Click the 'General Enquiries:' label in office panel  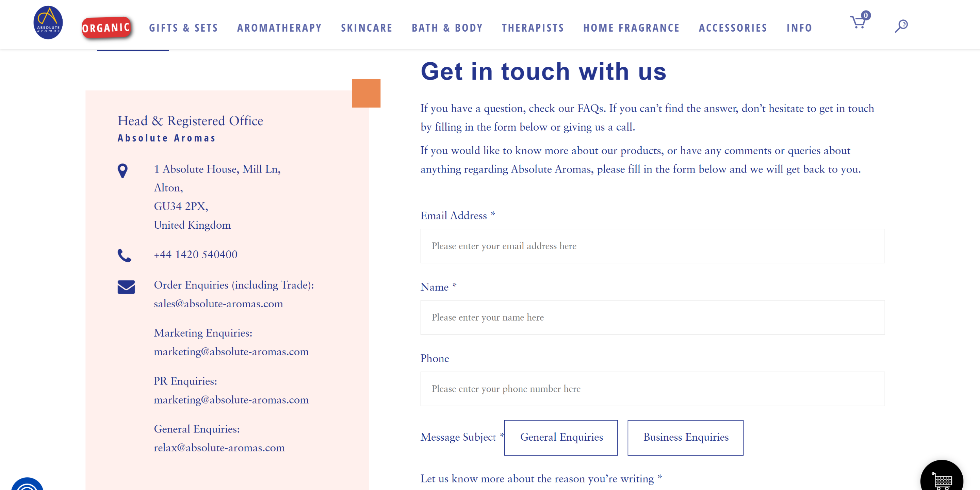197,429
